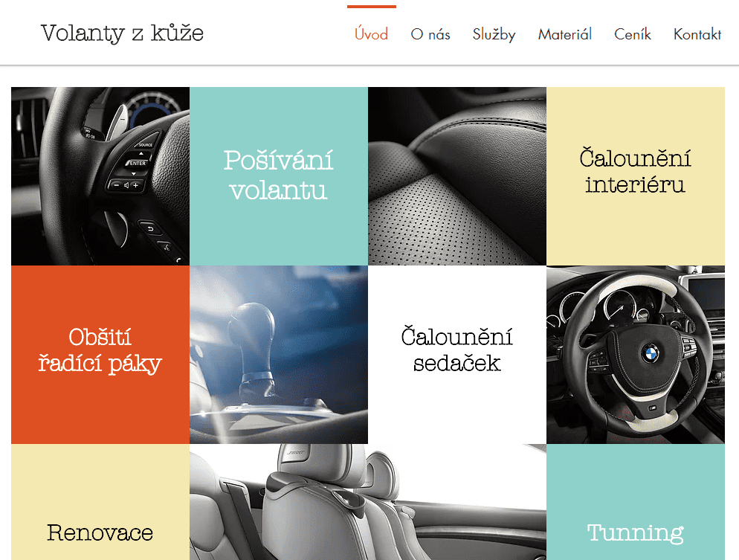The height and width of the screenshot is (560, 739).
Task: Open the yellow Renovace tile
Action: pyautogui.click(x=100, y=502)
